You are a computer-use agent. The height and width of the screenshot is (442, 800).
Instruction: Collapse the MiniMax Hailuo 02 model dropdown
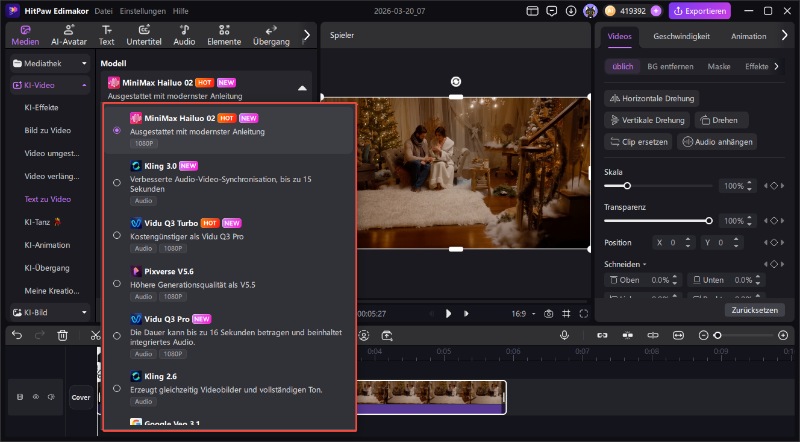[x=302, y=88]
